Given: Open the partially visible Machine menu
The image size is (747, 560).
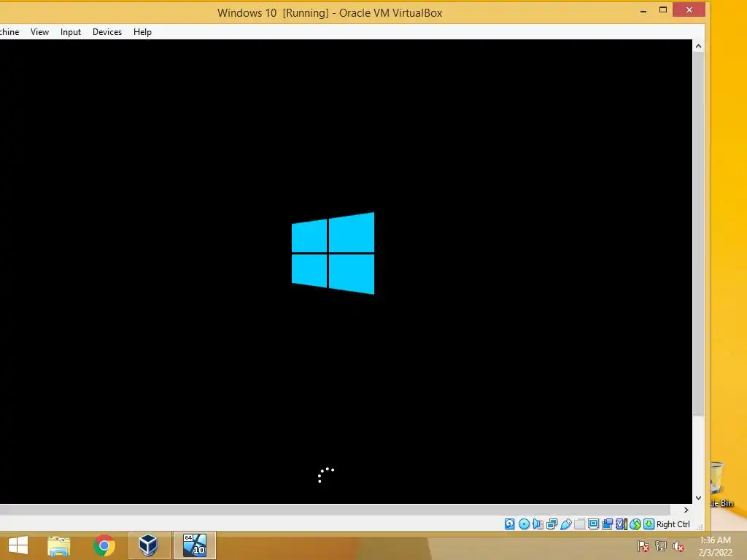Looking at the screenshot, I should coord(9,32).
